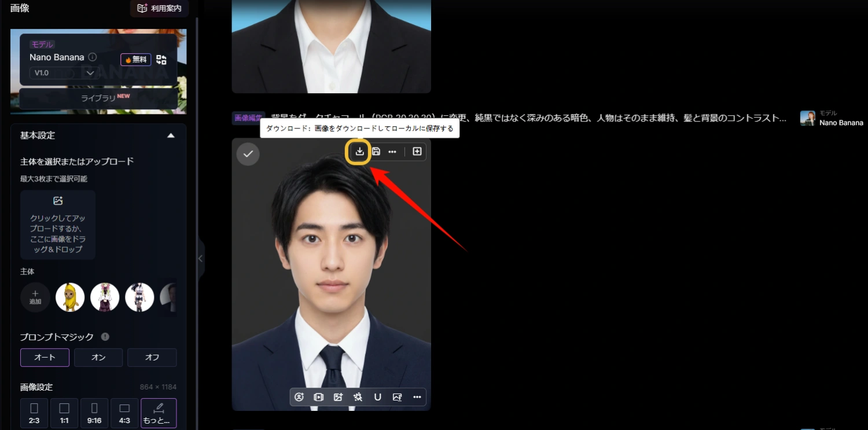
Task: Turn プロンプトマジック オフ
Action: click(x=152, y=357)
